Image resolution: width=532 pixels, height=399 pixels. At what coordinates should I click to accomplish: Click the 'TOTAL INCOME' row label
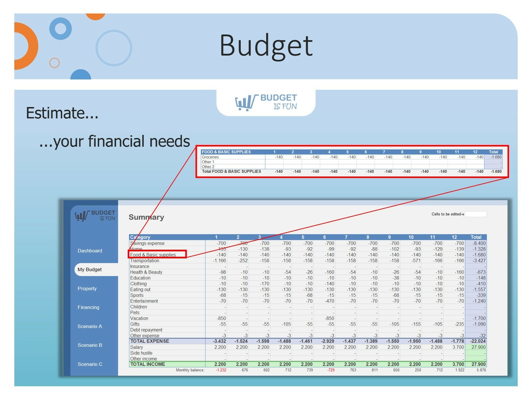[148, 364]
